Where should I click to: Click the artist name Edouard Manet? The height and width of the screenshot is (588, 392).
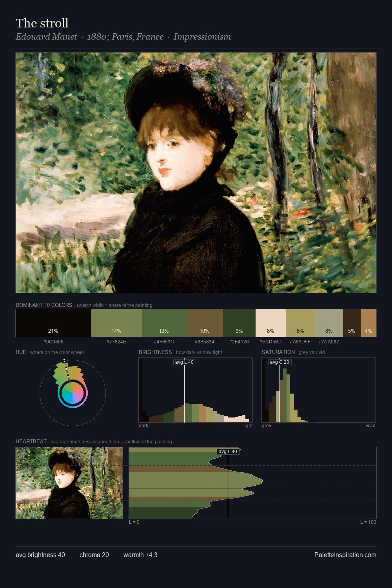pos(46,37)
